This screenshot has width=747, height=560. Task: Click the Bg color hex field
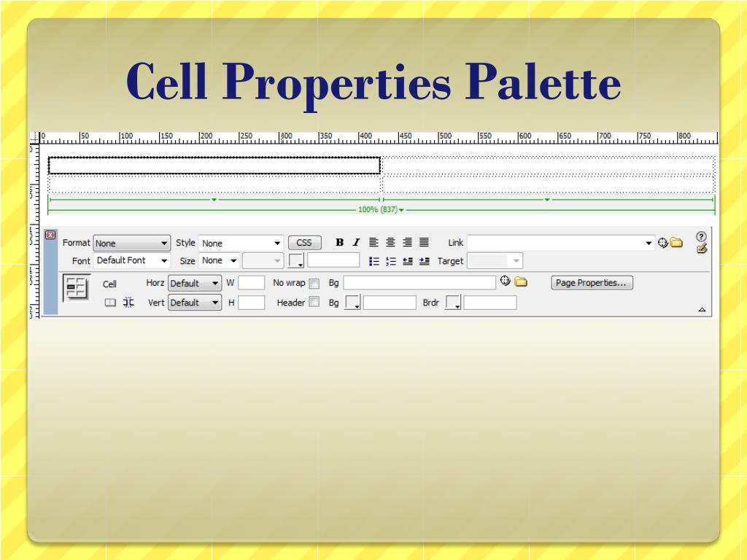[390, 303]
